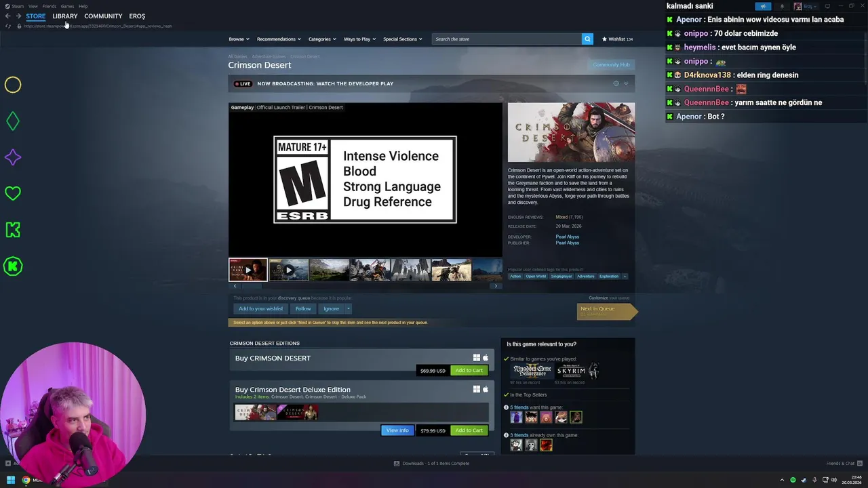Go forward with the Steam forward arrow
The image size is (868, 488).
click(18, 16)
